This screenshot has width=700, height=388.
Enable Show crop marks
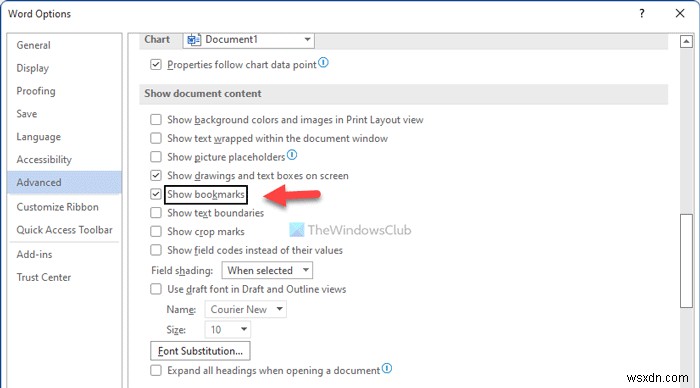point(156,232)
